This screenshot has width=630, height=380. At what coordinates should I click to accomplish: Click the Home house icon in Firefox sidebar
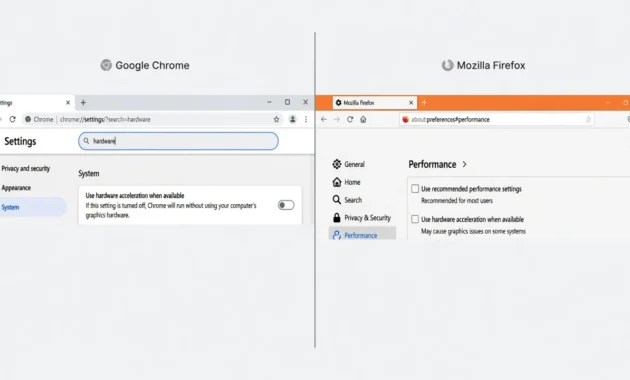337,182
